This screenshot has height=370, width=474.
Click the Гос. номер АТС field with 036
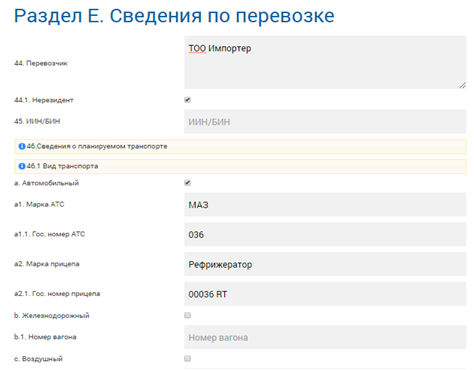point(325,234)
